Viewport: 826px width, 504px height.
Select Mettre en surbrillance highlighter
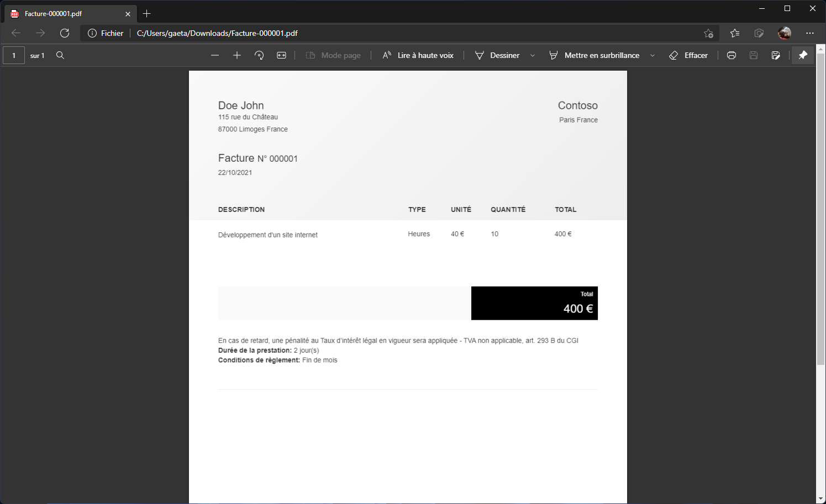(594, 55)
